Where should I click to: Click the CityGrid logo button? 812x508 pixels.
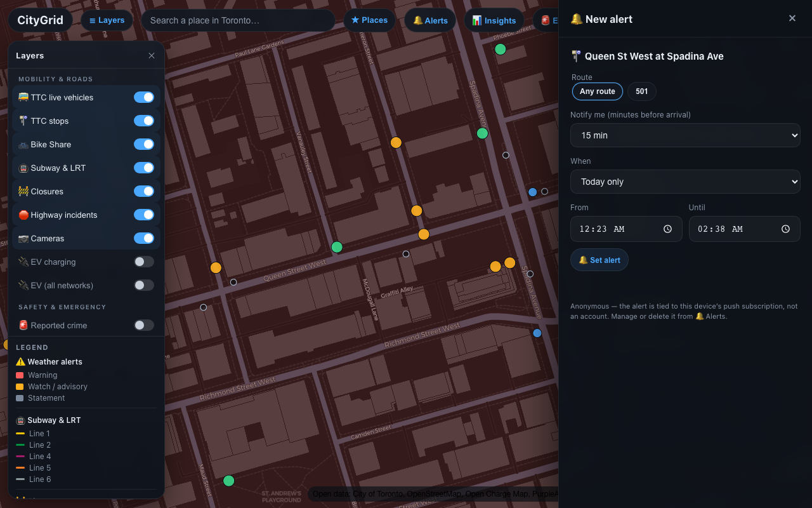41,20
